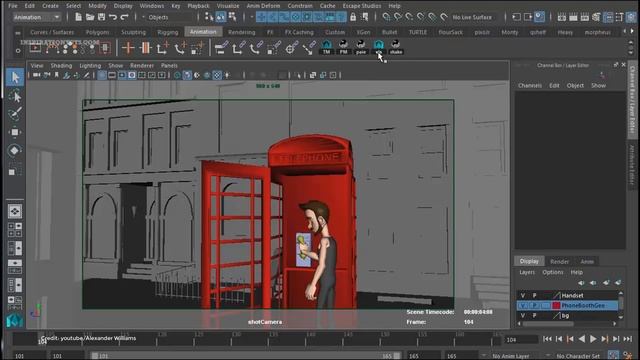640x360 pixels.
Task: Toggle playback P of PhoneBoothGeo layer
Action: click(x=534, y=305)
